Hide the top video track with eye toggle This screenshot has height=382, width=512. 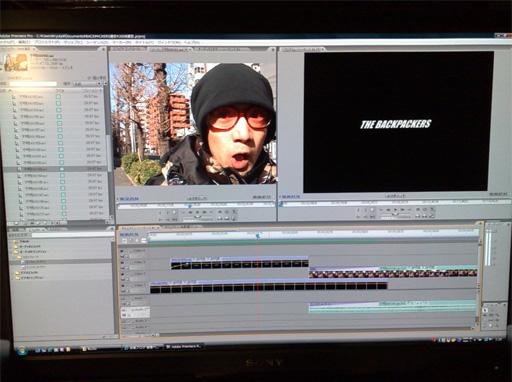123,251
